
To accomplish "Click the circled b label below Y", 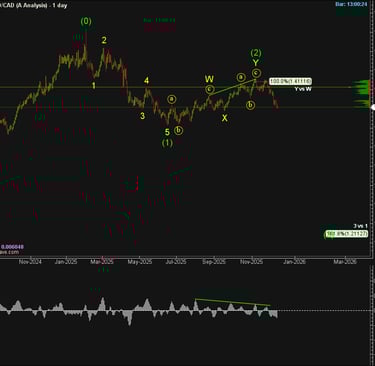I will (250, 105).
